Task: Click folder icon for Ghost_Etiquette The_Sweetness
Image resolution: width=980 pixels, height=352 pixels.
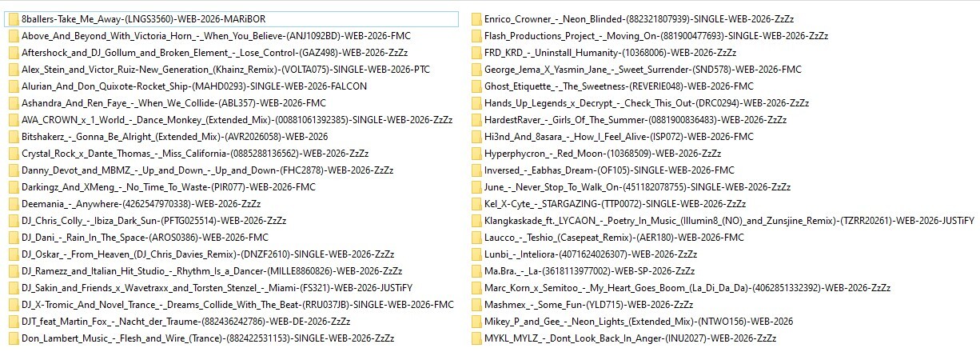Action: point(476,86)
